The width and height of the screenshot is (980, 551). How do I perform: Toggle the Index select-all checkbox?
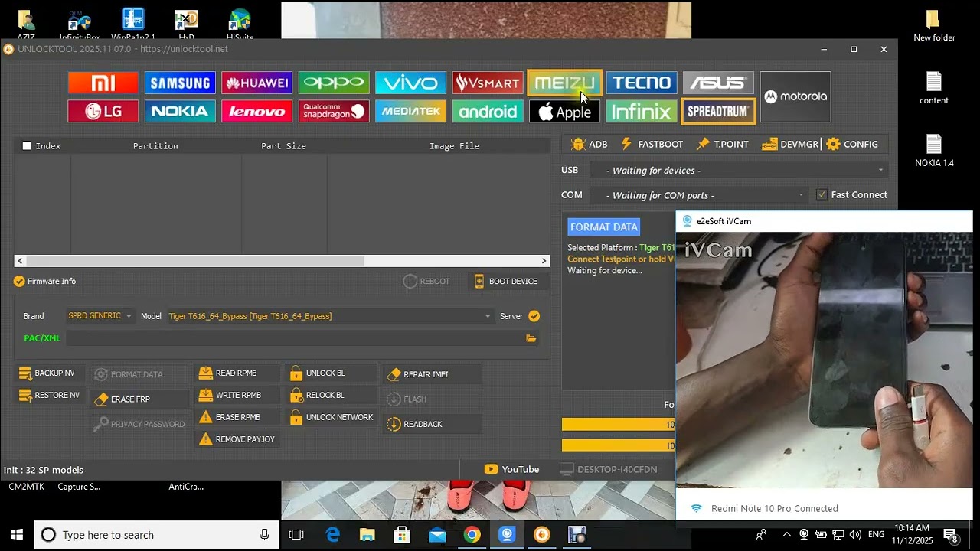pos(27,145)
